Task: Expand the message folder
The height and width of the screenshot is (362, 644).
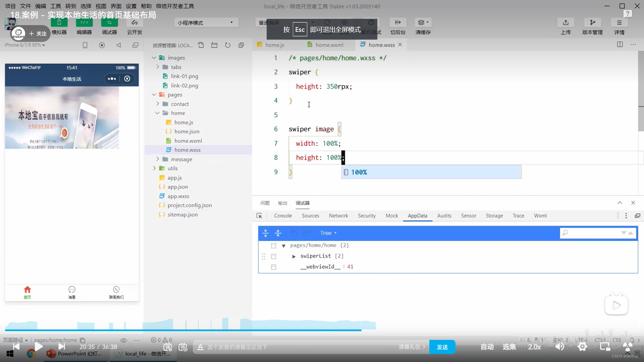Action: [157, 159]
